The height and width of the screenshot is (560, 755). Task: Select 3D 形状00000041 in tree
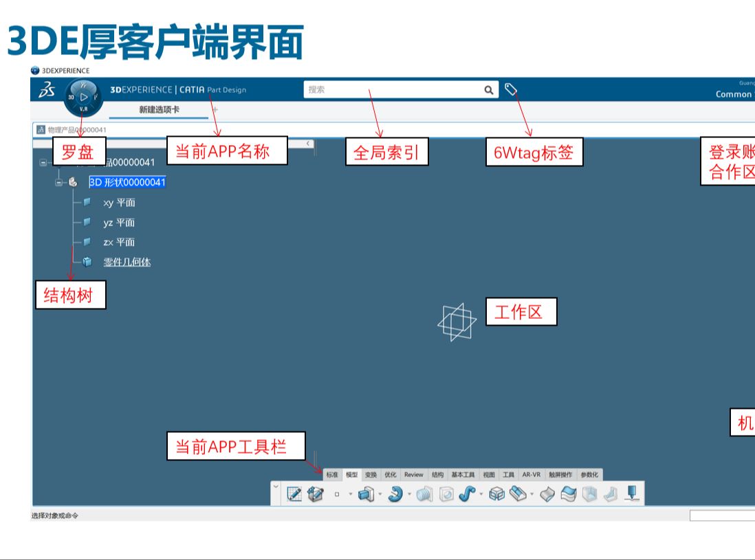tap(127, 182)
